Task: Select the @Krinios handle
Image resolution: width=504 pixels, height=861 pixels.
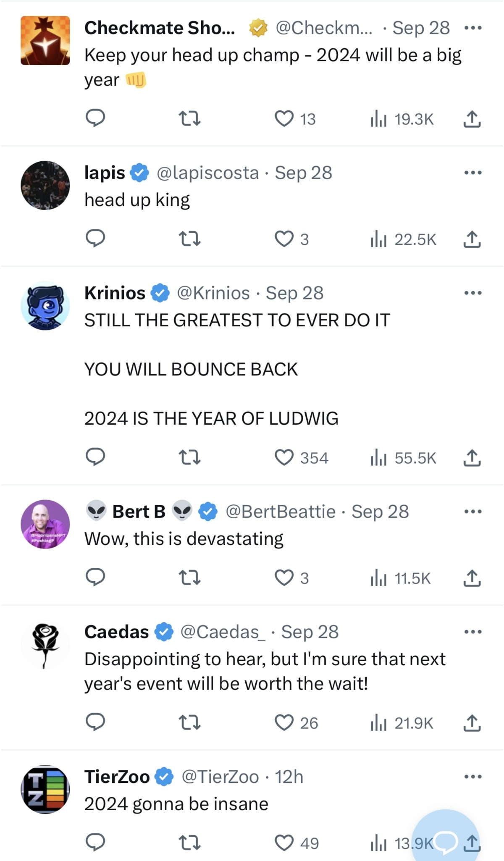Action: 215,293
